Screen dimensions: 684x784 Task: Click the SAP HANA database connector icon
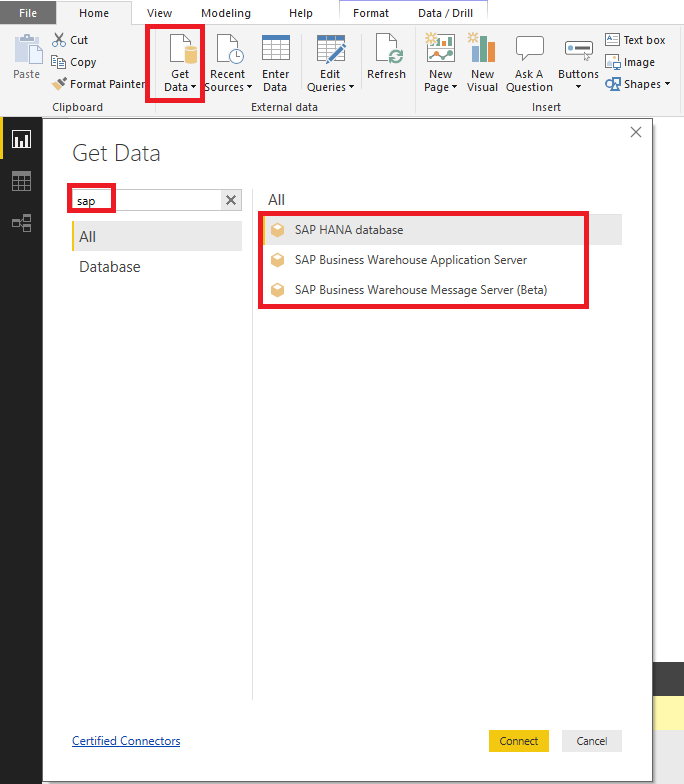(278, 230)
